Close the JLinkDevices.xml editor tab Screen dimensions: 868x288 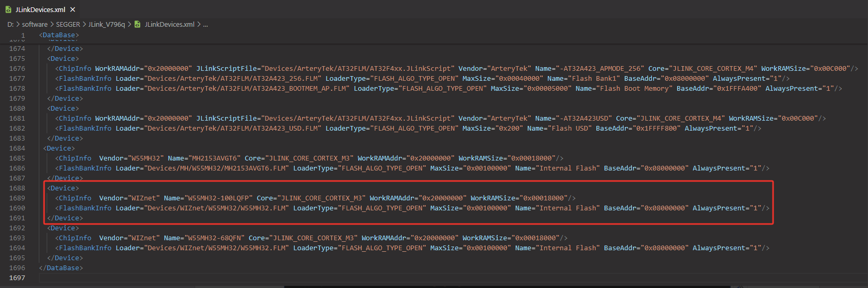73,9
